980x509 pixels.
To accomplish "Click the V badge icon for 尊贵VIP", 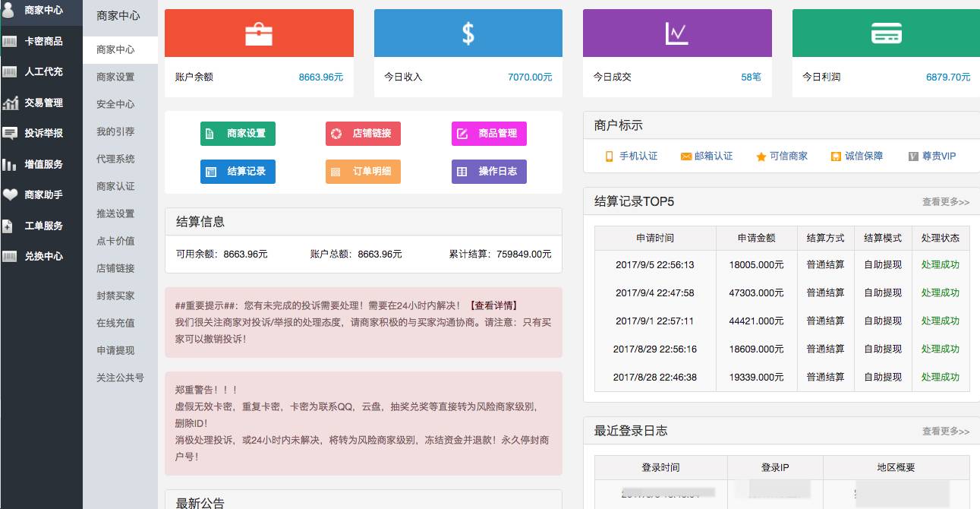I will pos(913,156).
